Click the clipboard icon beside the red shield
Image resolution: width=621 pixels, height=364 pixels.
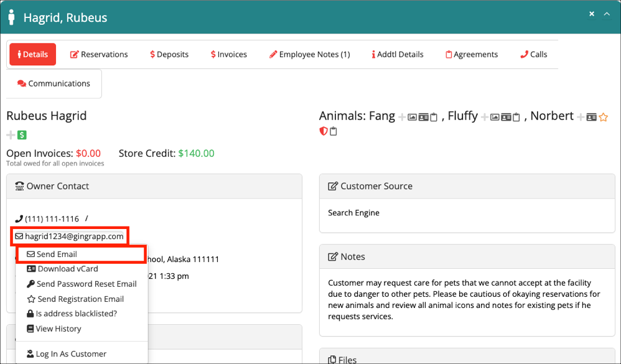point(334,131)
